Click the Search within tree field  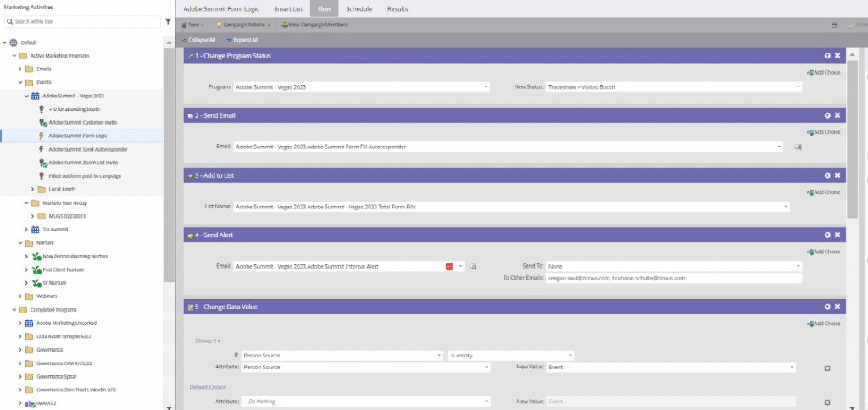tap(82, 21)
